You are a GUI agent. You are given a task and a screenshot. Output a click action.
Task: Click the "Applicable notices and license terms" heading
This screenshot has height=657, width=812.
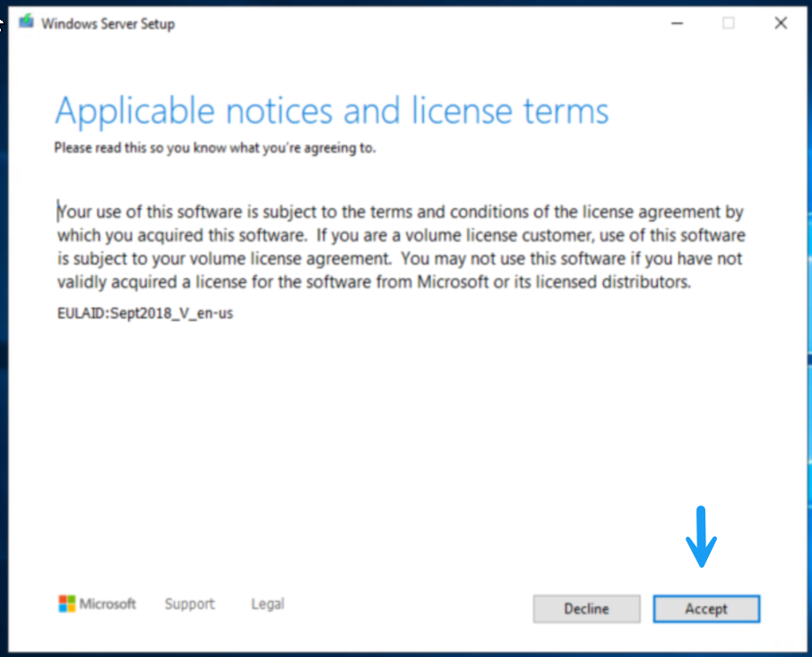tap(332, 111)
